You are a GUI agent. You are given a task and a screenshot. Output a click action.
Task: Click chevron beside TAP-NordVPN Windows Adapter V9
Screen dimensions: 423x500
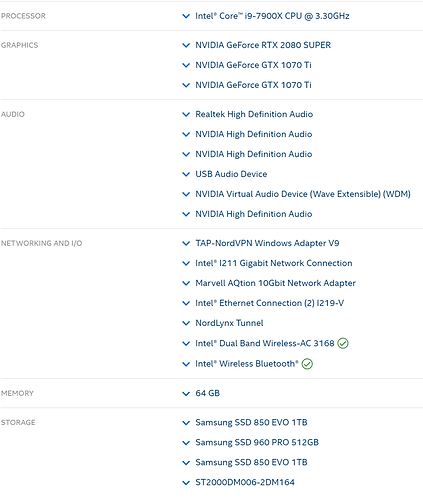tap(186, 243)
